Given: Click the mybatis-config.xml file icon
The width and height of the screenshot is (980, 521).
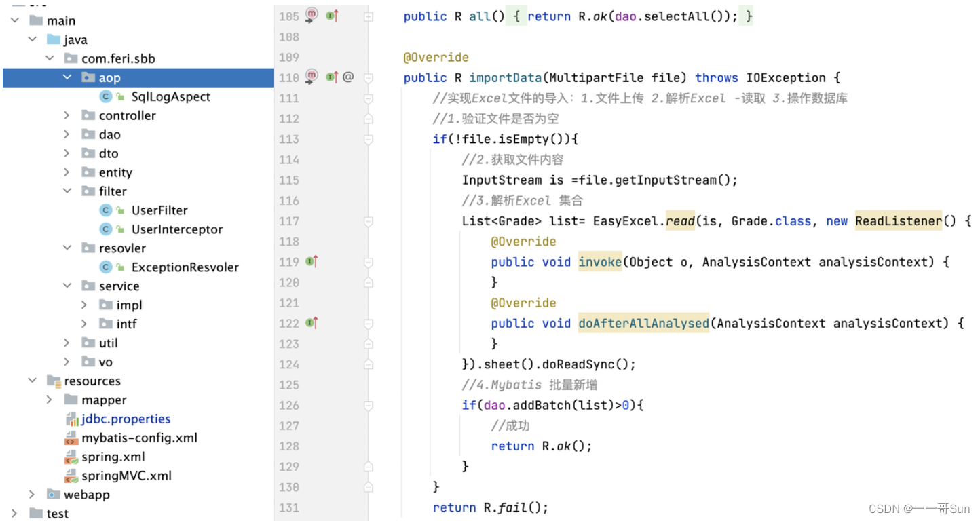Looking at the screenshot, I should [x=71, y=438].
